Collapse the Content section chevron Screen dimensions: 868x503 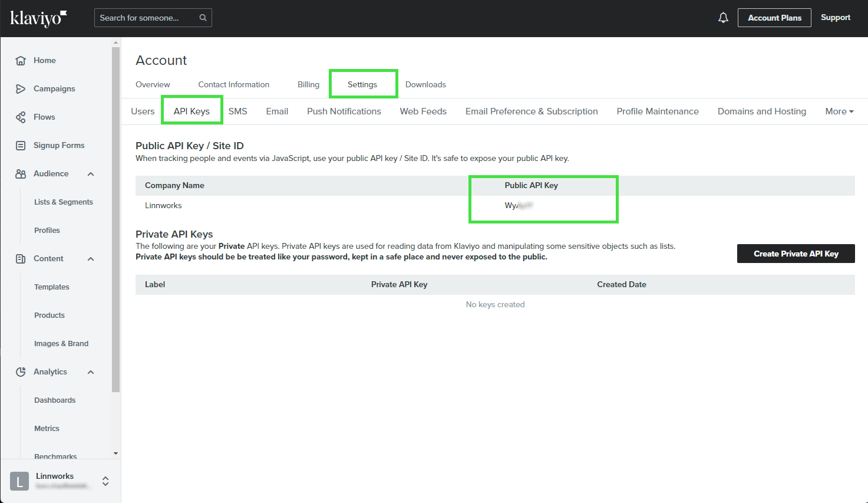coord(91,259)
